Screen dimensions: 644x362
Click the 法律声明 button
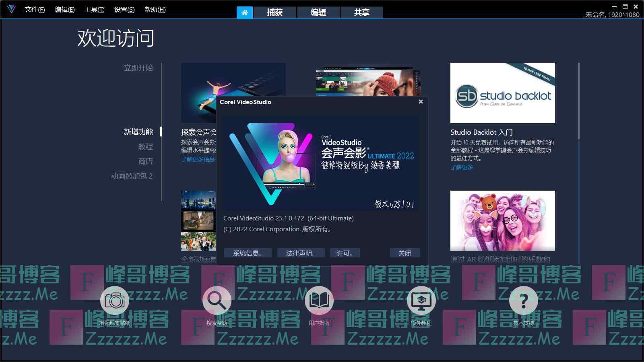(x=300, y=253)
